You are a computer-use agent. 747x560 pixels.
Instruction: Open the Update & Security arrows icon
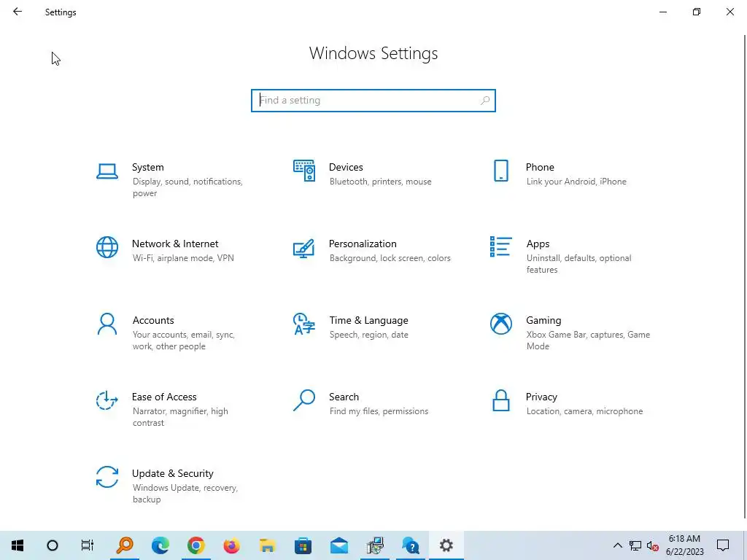click(x=107, y=477)
